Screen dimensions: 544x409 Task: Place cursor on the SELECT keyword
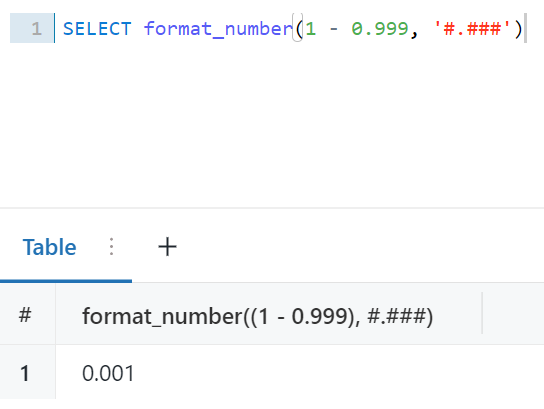click(97, 28)
